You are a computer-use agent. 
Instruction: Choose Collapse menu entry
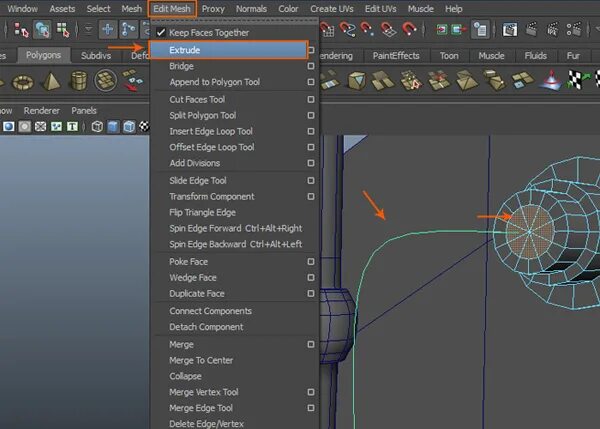(x=185, y=376)
